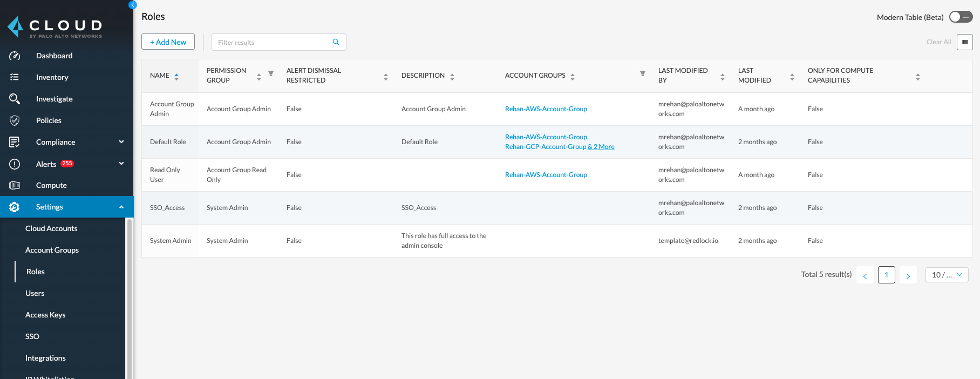Click the Dashboard gauge icon
This screenshot has height=379, width=980.
coord(15,56)
